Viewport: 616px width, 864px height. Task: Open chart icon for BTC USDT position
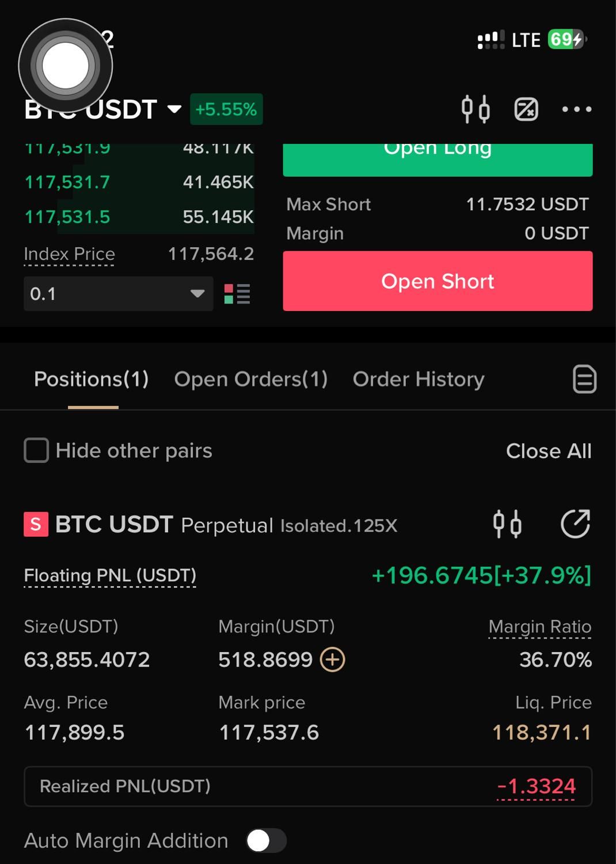coord(507,524)
